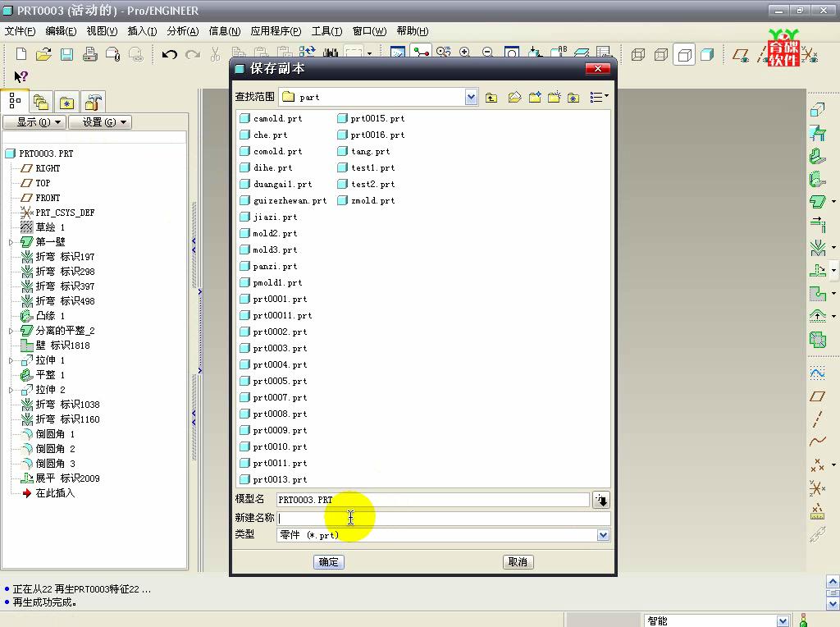This screenshot has width=840, height=627.
Task: Open an existing file with folder icon
Action: coord(43,54)
